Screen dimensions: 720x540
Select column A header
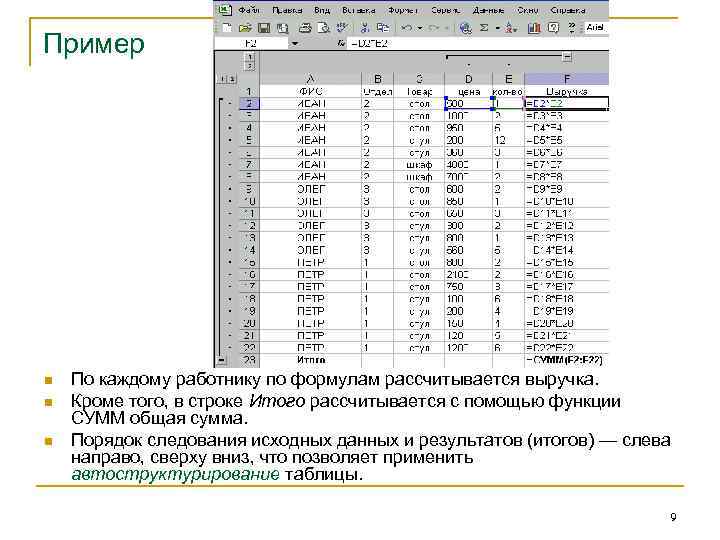point(310,79)
